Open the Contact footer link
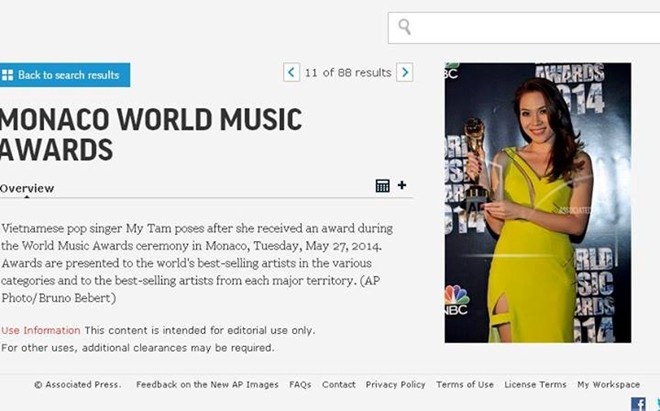Screen dimensions: 660x411 click(x=339, y=385)
